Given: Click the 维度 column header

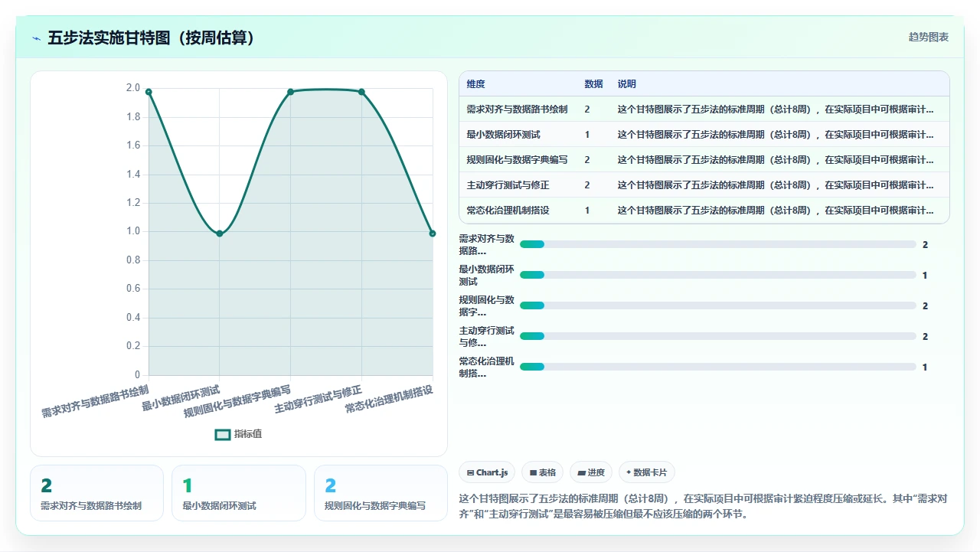Looking at the screenshot, I should pyautogui.click(x=475, y=84).
